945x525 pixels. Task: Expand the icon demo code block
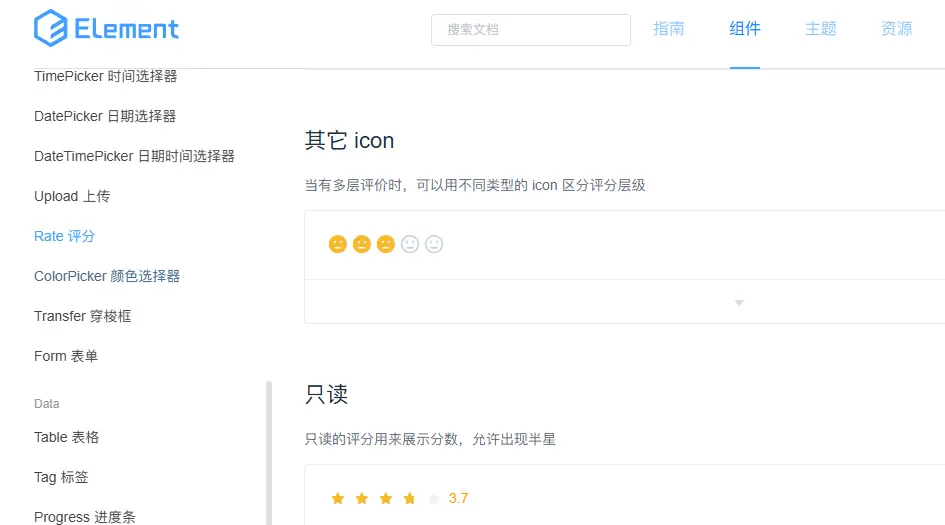point(739,302)
